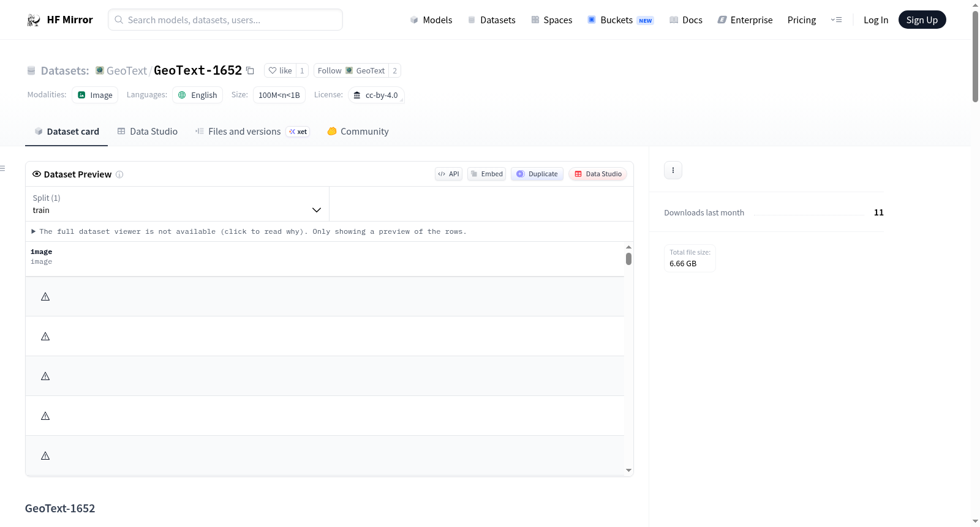Go to Models in the top navigation
Image resolution: width=980 pixels, height=527 pixels.
[431, 20]
